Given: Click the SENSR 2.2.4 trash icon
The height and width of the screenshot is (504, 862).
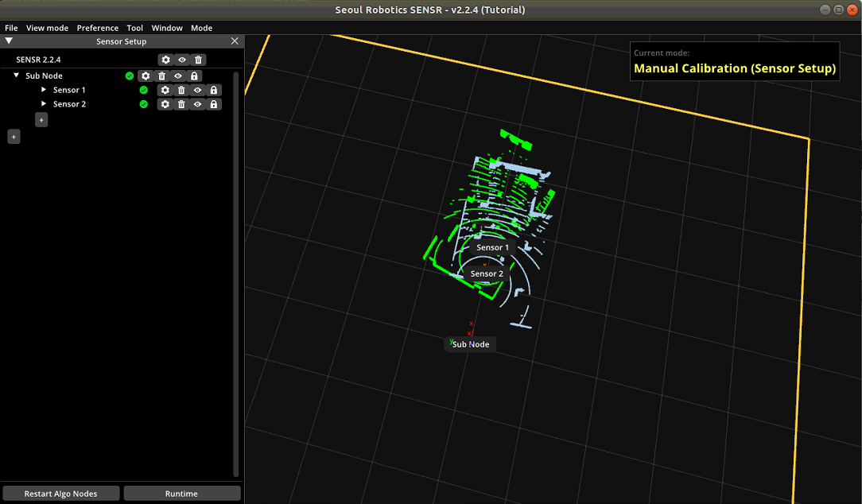Looking at the screenshot, I should point(198,60).
